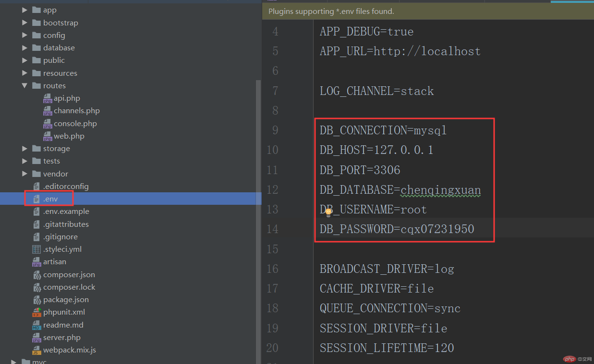Viewport: 594px width, 364px height.
Task: Click the YAML icon next to .styleci.yml
Action: pos(36,249)
